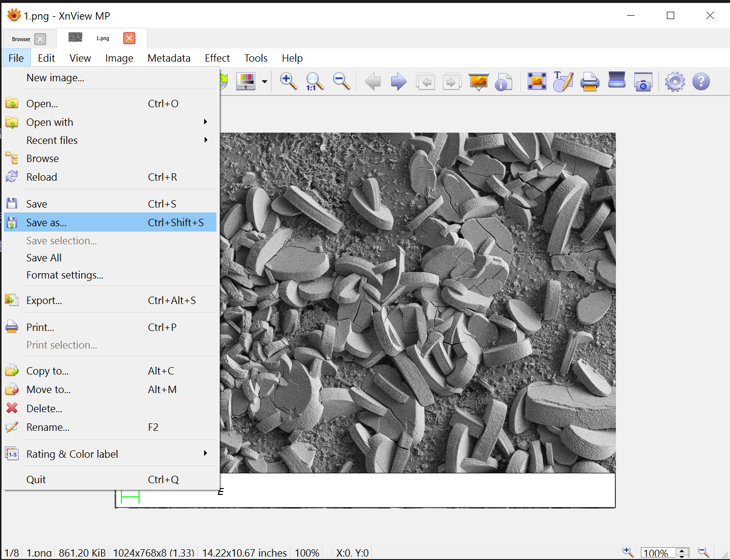Start slideshow with projector screen icon
The image size is (730, 560).
point(478,81)
